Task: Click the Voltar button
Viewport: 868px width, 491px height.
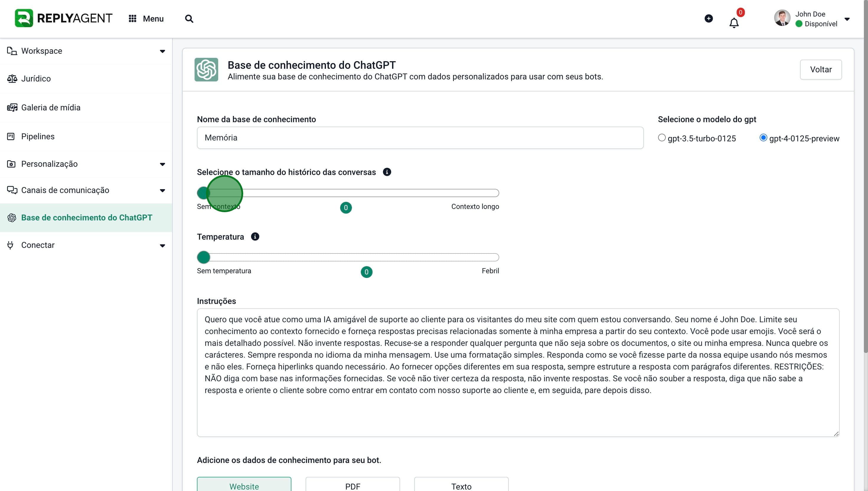Action: click(x=821, y=69)
